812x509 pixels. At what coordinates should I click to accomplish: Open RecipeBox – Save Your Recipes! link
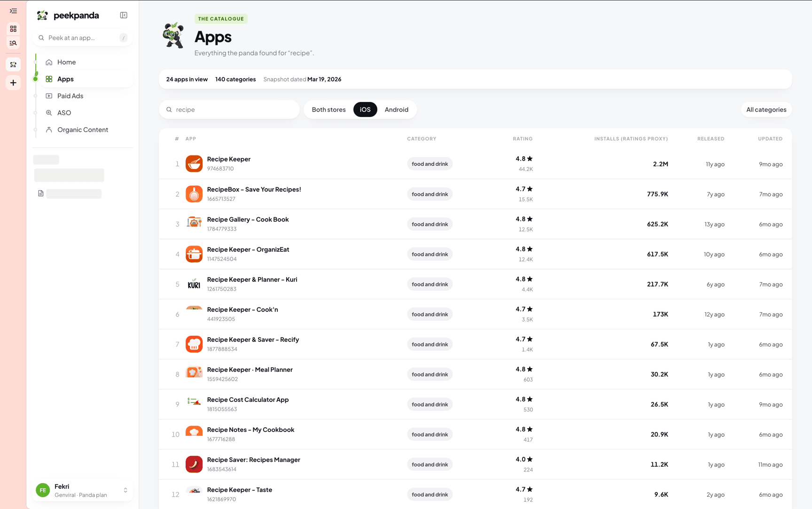(x=254, y=189)
